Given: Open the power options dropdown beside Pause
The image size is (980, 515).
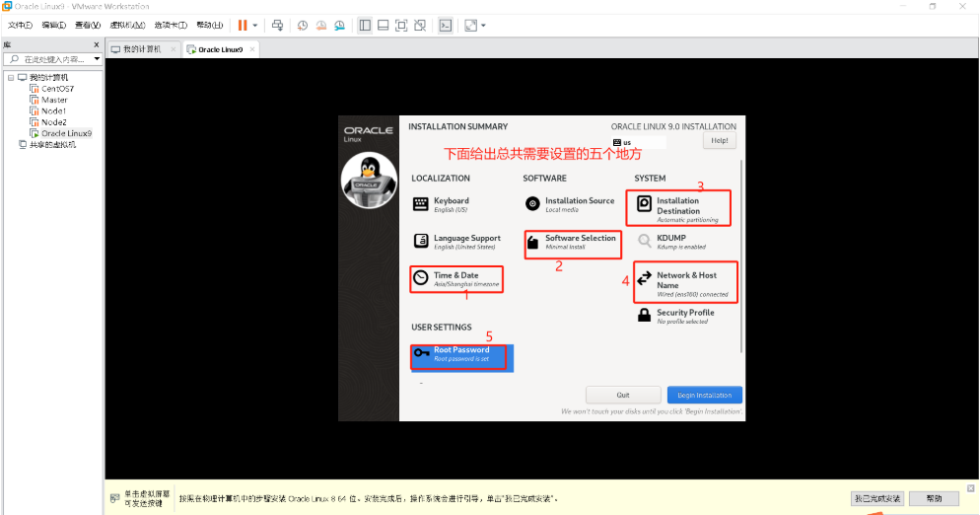Looking at the screenshot, I should pyautogui.click(x=255, y=26).
